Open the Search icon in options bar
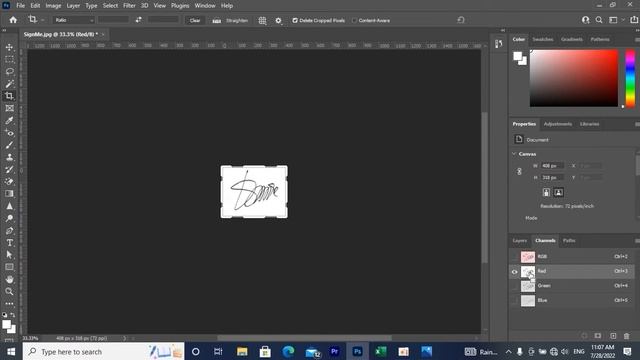640x360 pixels. point(599,20)
